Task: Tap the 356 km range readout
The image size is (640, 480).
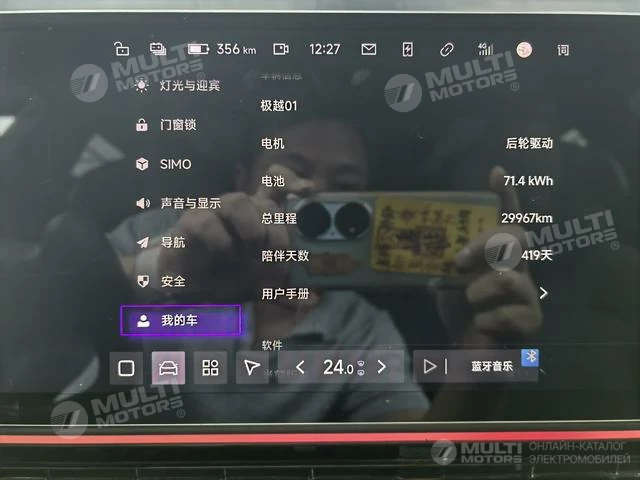Action: [236, 49]
